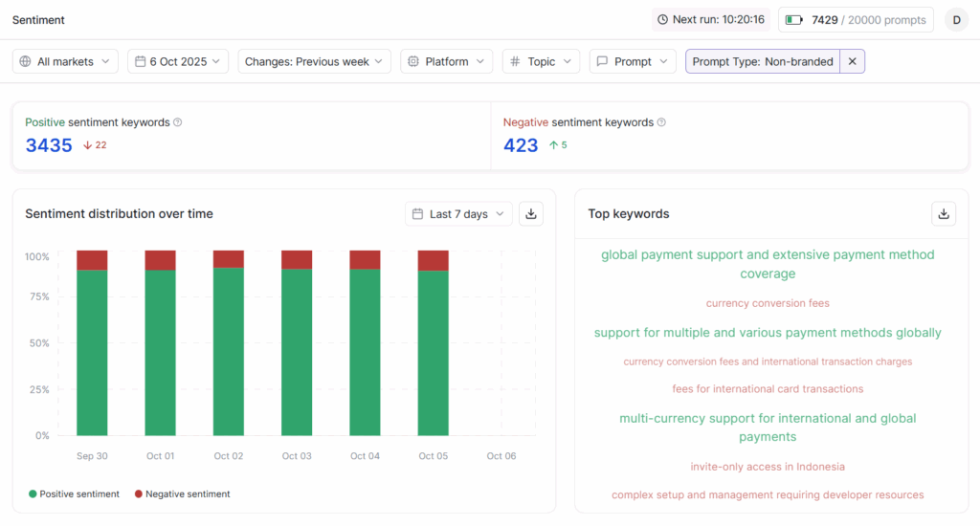
Task: Open the Changes: Previous week dropdown
Action: point(314,61)
